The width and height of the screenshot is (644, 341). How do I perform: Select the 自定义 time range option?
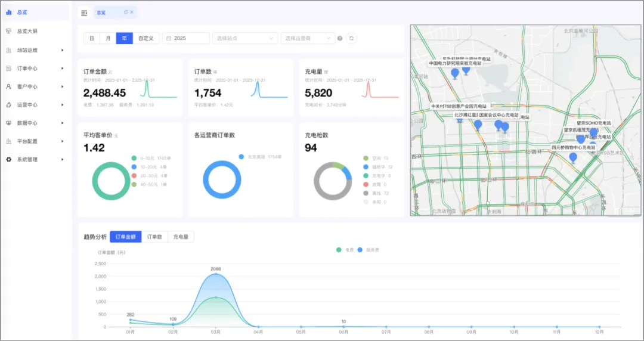coord(146,38)
